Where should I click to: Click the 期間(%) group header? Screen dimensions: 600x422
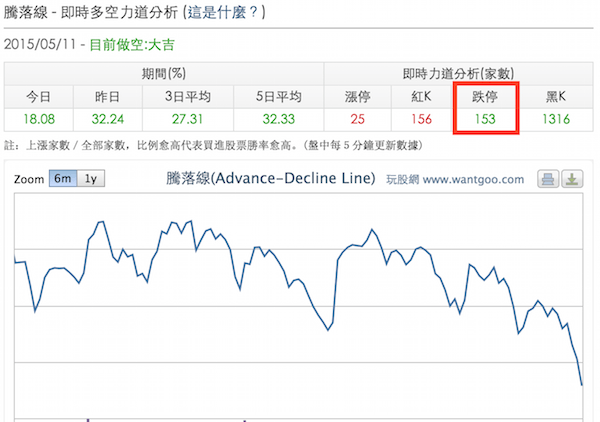pyautogui.click(x=164, y=73)
